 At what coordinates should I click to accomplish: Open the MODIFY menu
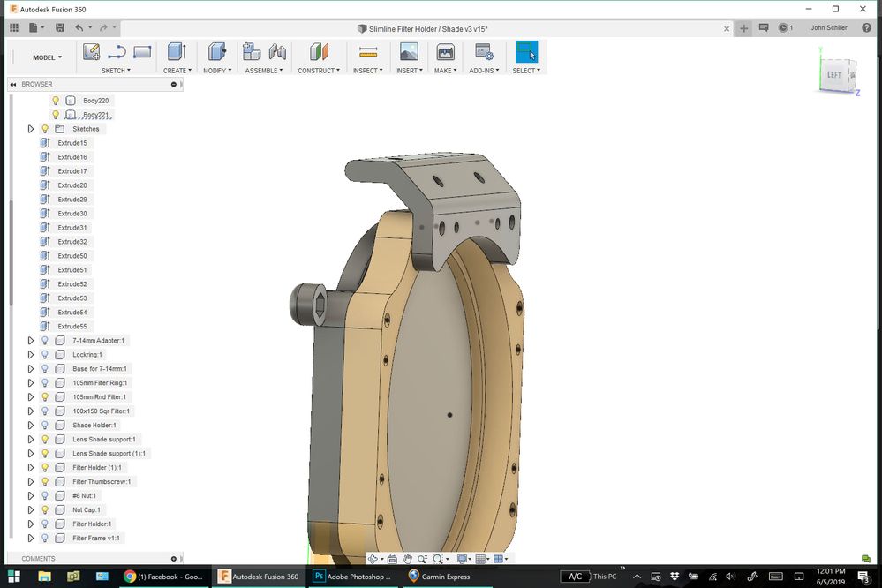click(x=217, y=71)
